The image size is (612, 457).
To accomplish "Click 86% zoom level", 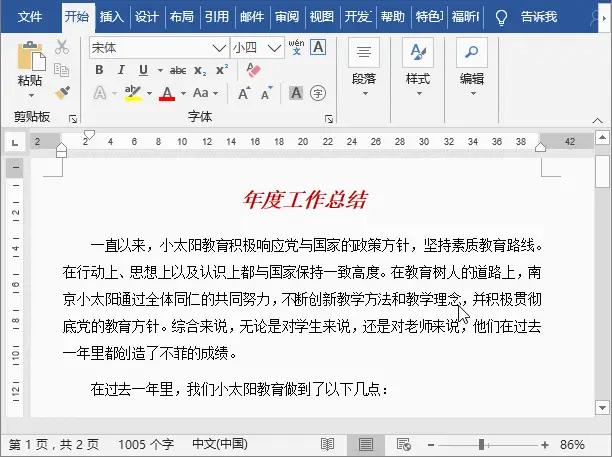I will tap(572, 445).
